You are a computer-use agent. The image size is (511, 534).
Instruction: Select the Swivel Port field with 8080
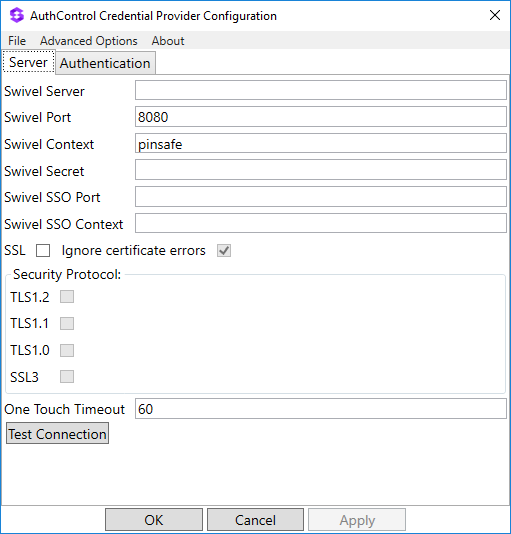pos(321,117)
